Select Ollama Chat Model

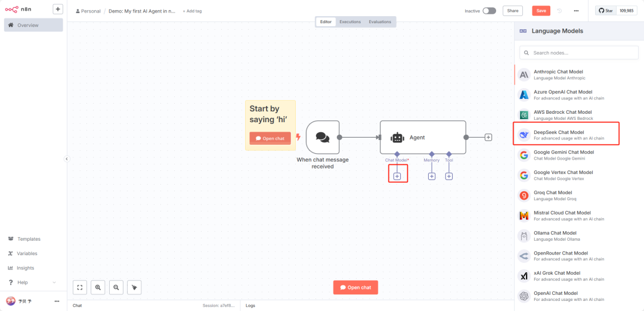tap(578, 235)
